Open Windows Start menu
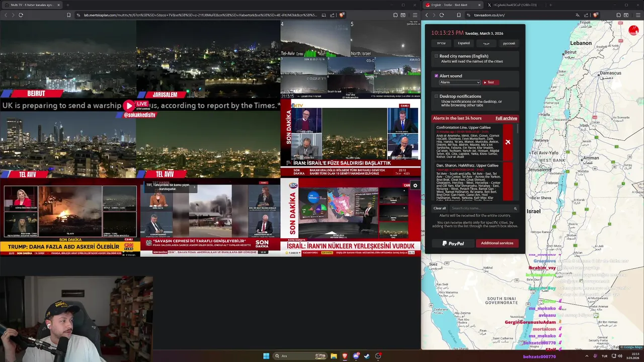This screenshot has height=362, width=644. (x=266, y=356)
